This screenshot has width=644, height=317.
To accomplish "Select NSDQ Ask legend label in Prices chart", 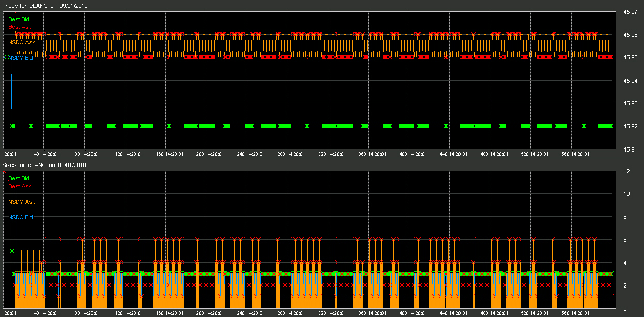I will pyautogui.click(x=21, y=42).
